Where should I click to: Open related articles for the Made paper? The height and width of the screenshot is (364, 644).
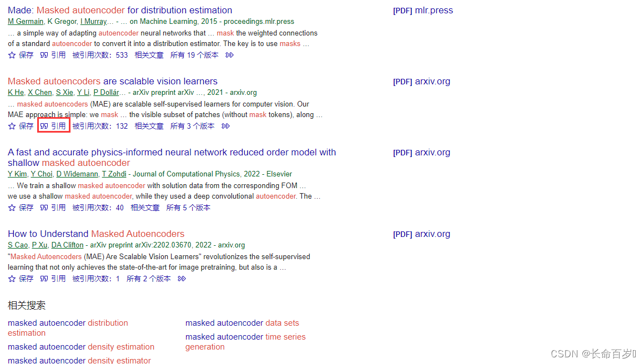click(149, 55)
